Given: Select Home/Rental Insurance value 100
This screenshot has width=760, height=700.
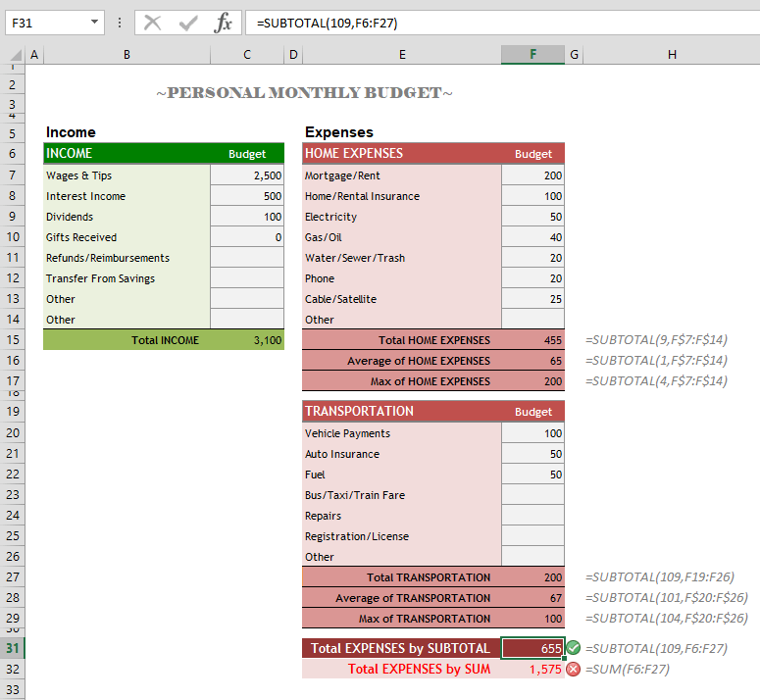Looking at the screenshot, I should tap(532, 196).
